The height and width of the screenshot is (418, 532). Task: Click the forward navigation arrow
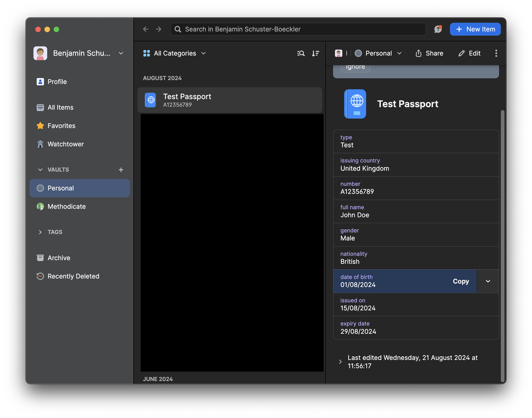[x=159, y=29]
